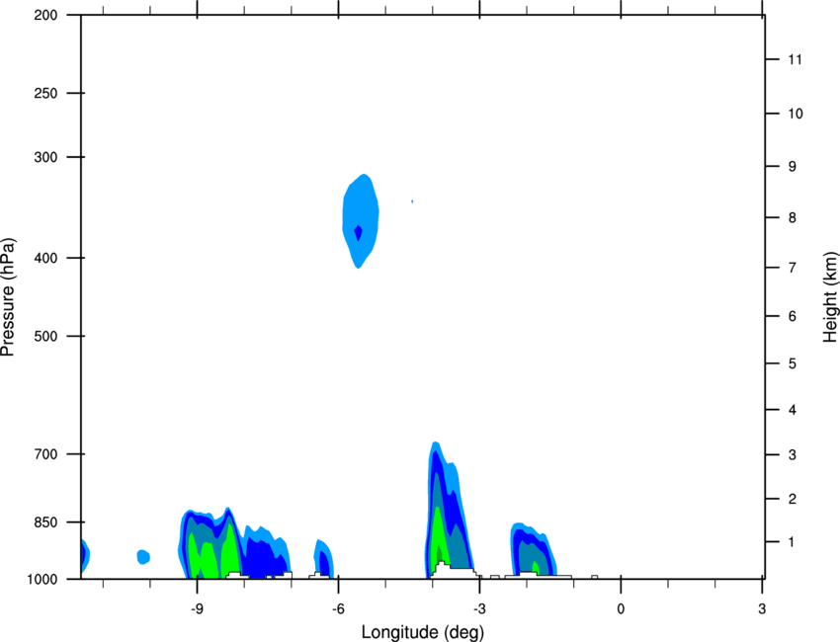Click the 250 pressure tick label
Screen dimensions: 840x642
tap(45, 93)
